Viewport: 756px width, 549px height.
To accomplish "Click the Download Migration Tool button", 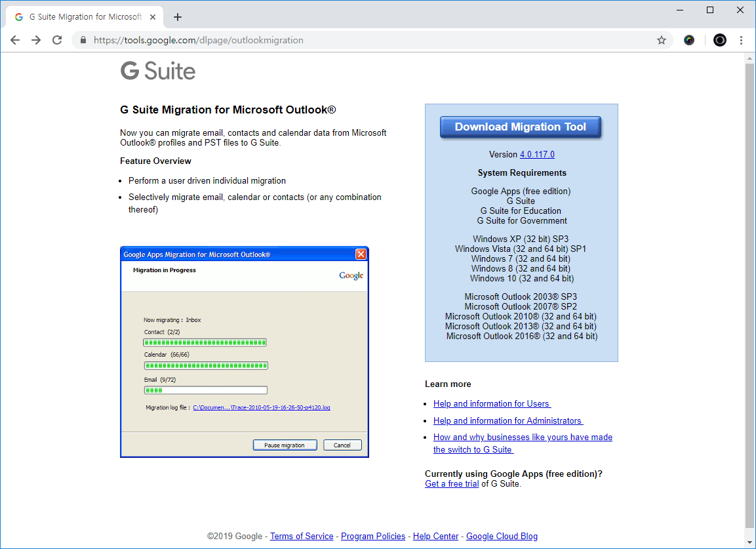I will (x=520, y=127).
